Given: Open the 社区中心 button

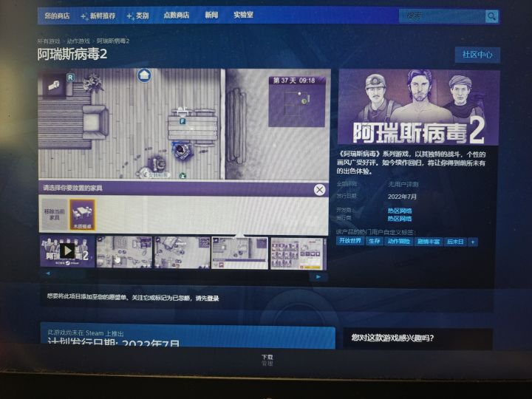Looking at the screenshot, I should 477,55.
